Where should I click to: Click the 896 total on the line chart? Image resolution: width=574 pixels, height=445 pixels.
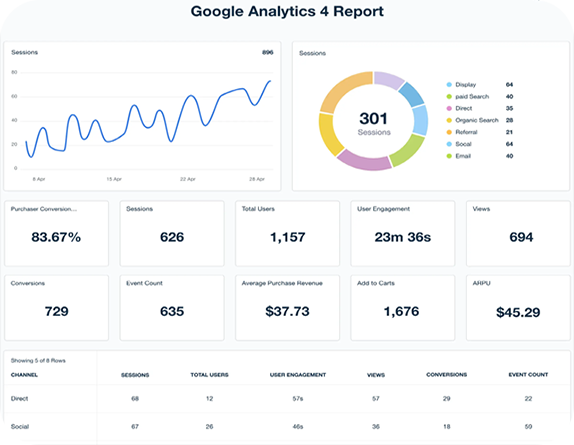[x=268, y=52]
